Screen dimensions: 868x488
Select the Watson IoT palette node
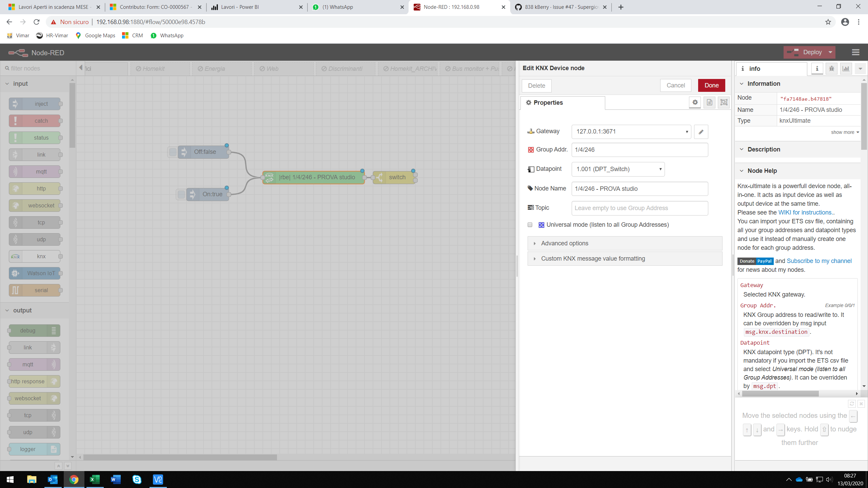(x=35, y=273)
